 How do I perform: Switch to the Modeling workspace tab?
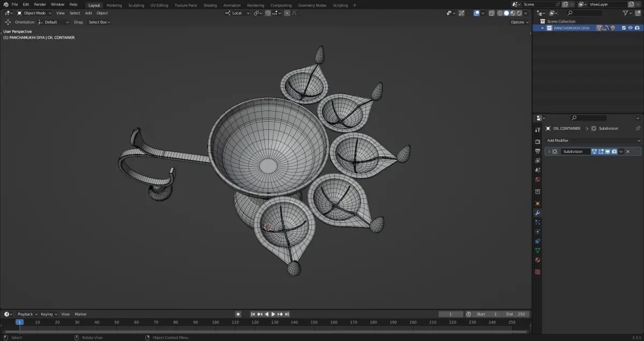[x=114, y=5]
